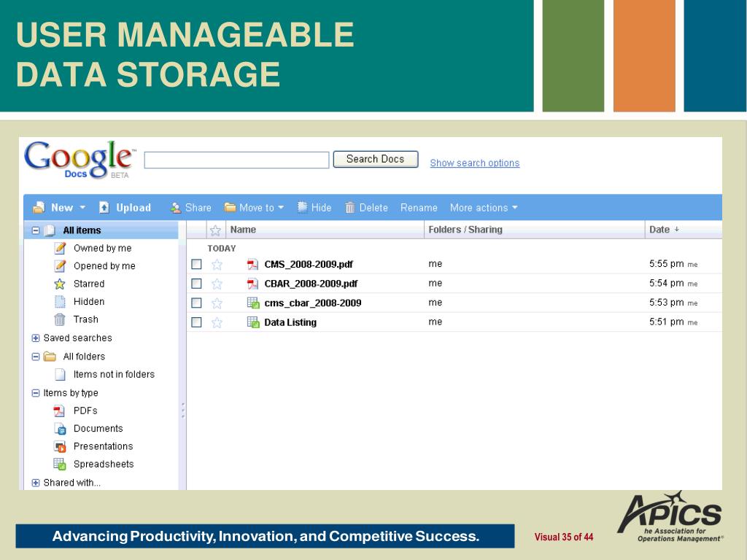Click the spreadsheet icon beside Data Listing
This screenshot has width=747, height=560.
pos(253,322)
